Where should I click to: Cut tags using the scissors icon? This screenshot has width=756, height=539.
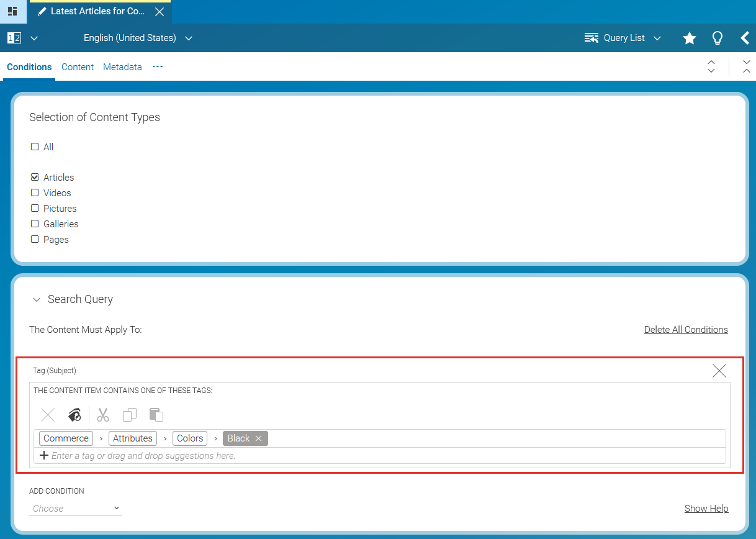point(102,415)
